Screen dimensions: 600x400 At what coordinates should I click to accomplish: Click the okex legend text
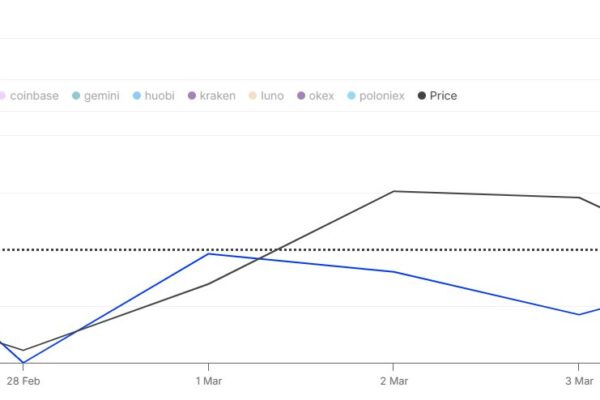(321, 96)
